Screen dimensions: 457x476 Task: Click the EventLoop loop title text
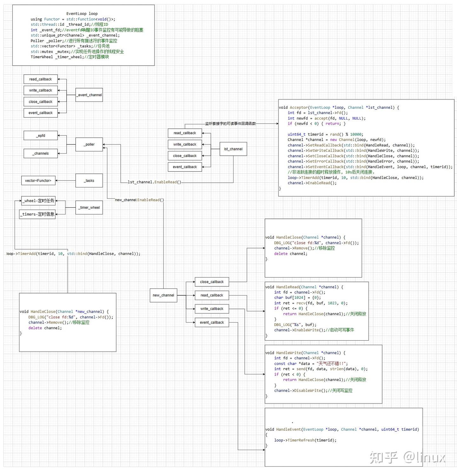point(82,14)
